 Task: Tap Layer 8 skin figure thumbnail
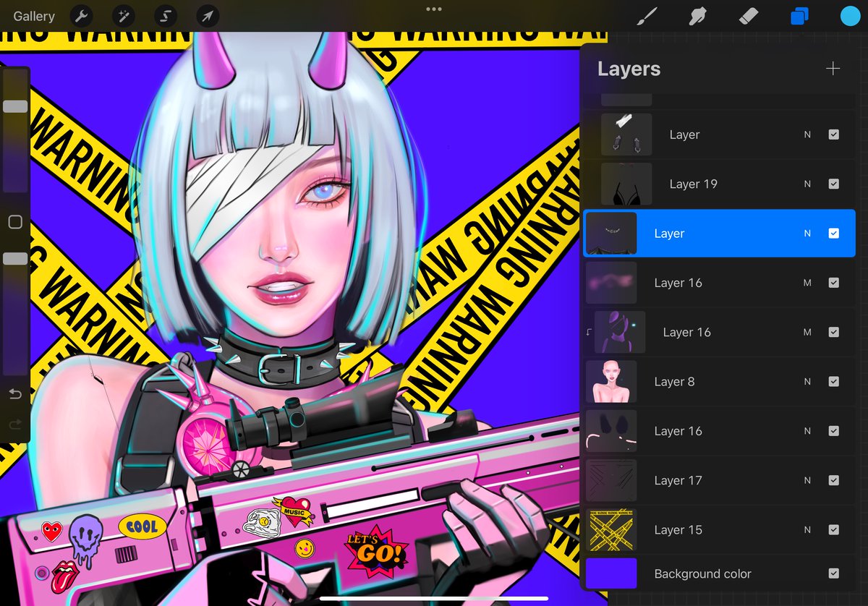pyautogui.click(x=611, y=382)
